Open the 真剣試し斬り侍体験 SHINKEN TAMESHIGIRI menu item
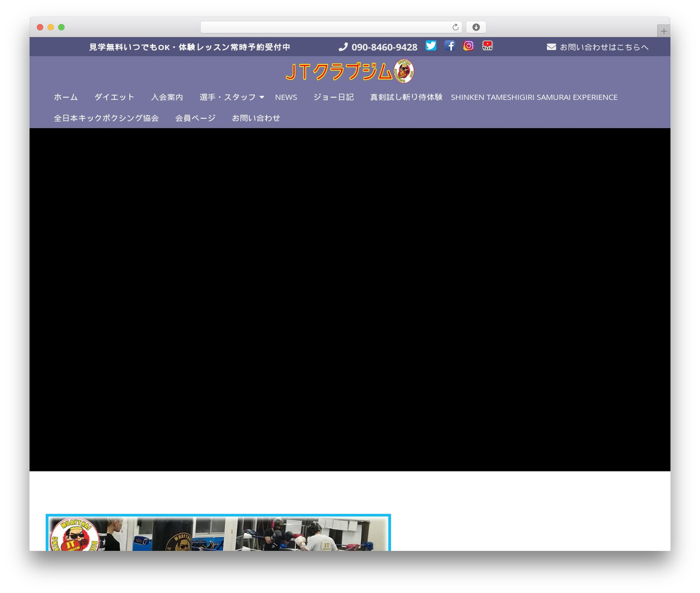Image resolution: width=700 pixels, height=593 pixels. (x=494, y=97)
